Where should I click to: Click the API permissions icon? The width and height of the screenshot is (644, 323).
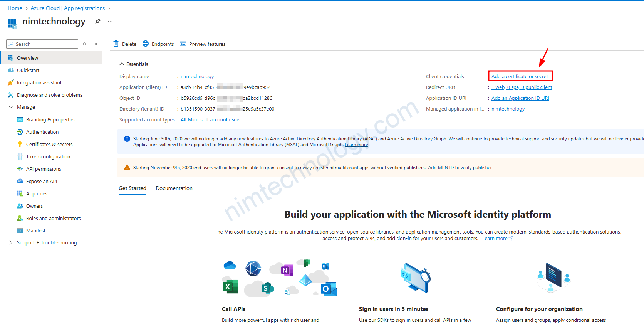pyautogui.click(x=20, y=169)
